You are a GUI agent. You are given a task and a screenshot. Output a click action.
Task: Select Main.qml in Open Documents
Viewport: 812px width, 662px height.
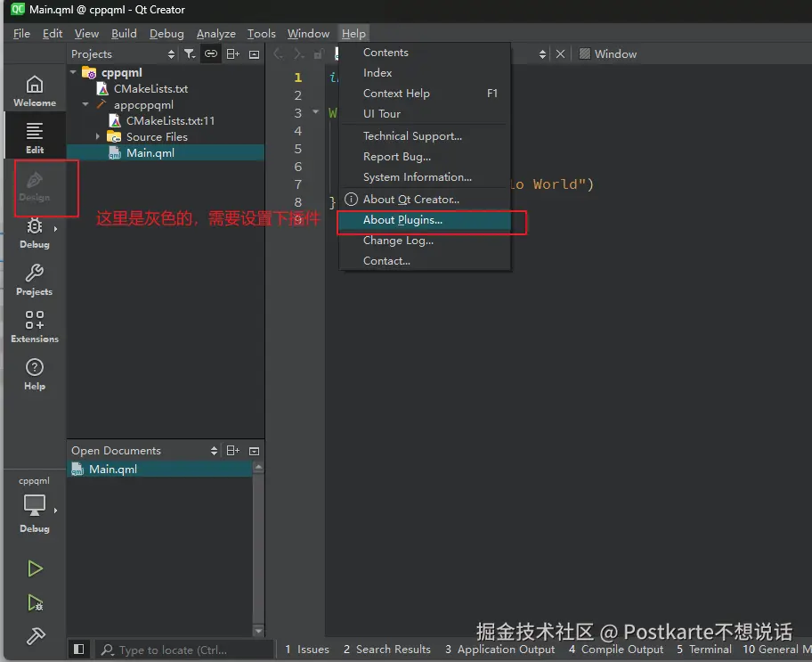pos(160,470)
